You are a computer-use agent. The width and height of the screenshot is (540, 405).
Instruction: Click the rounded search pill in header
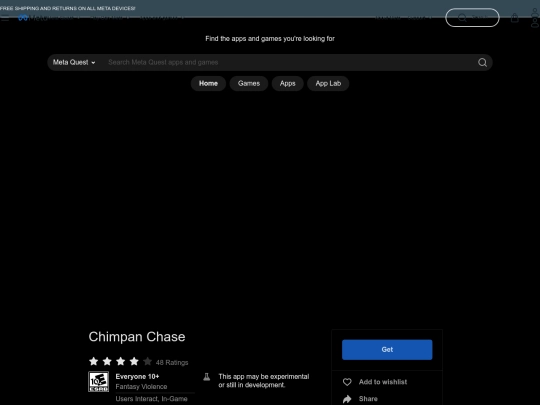pyautogui.click(x=472, y=18)
